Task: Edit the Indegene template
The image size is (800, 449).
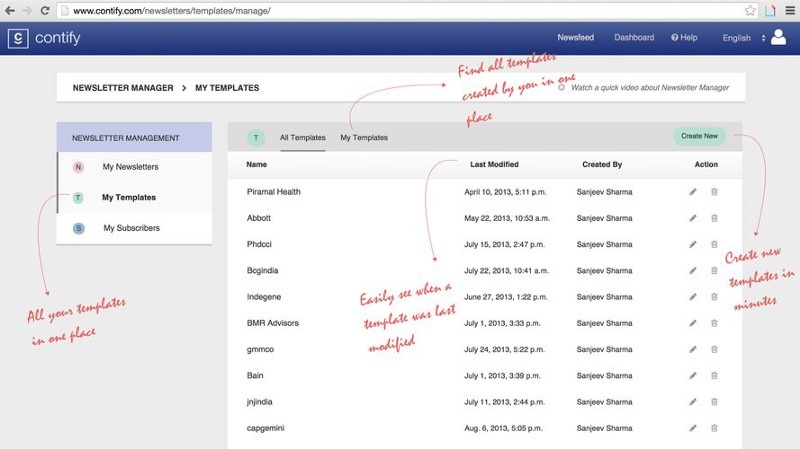Action: coord(692,297)
